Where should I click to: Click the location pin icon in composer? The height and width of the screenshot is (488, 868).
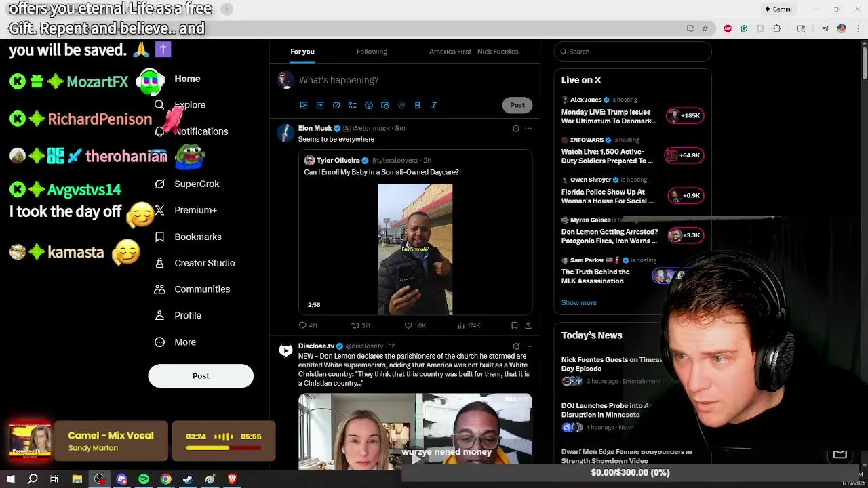[401, 105]
